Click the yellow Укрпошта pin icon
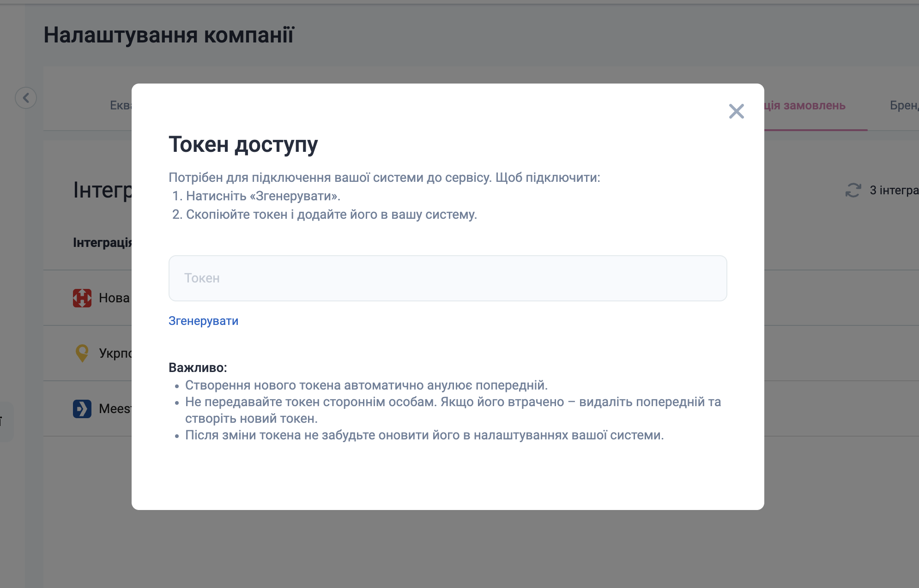 (82, 353)
